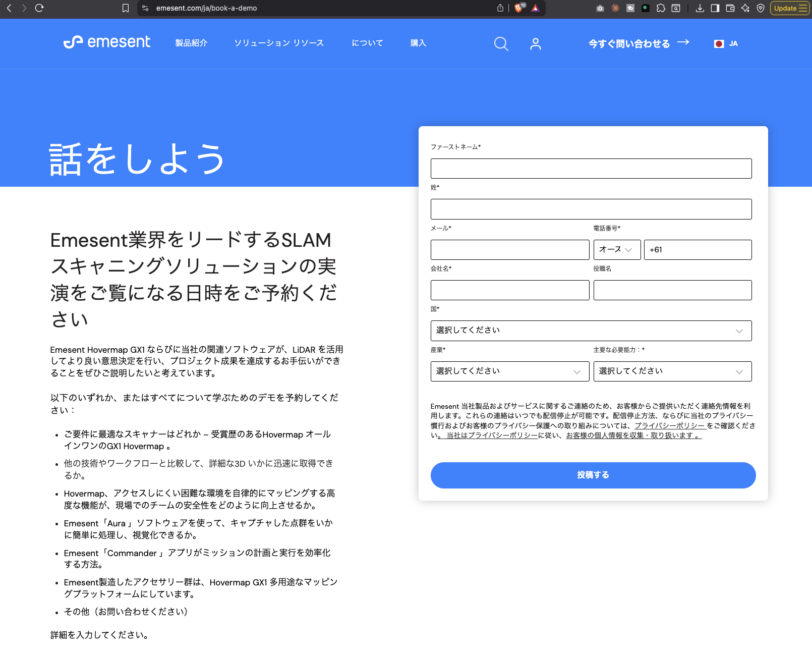Screen dimensions: 812x652
Task: Click the 今すぐ問い合わせる link
Action: [638, 44]
